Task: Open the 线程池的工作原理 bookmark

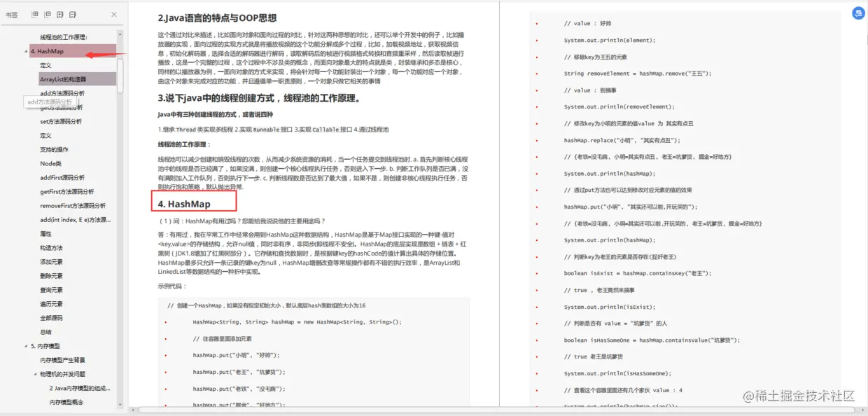Action: (64, 37)
